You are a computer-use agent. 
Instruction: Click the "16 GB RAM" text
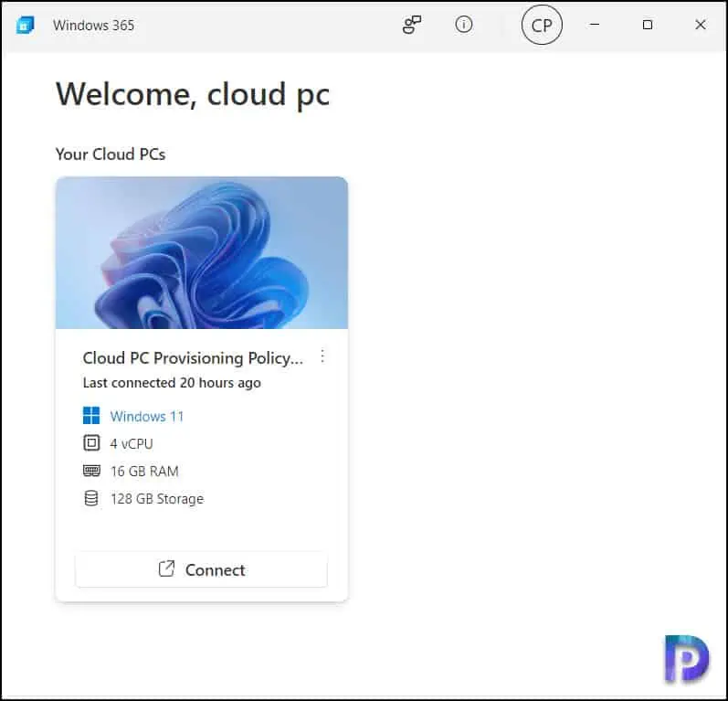(x=144, y=471)
